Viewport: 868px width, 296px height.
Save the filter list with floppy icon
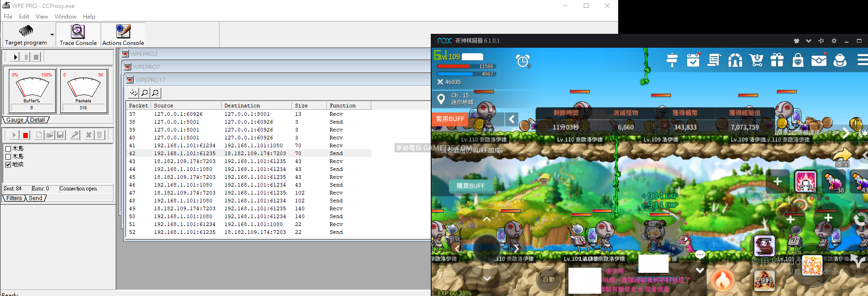60,135
